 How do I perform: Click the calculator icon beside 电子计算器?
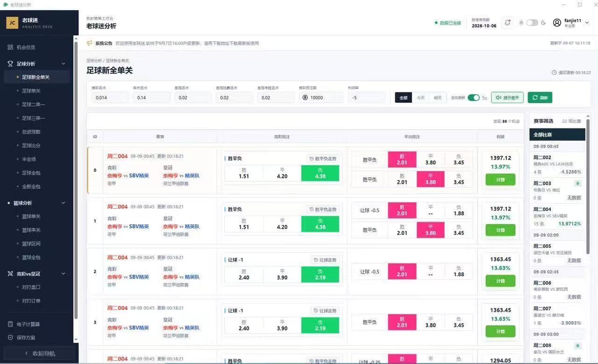point(10,324)
